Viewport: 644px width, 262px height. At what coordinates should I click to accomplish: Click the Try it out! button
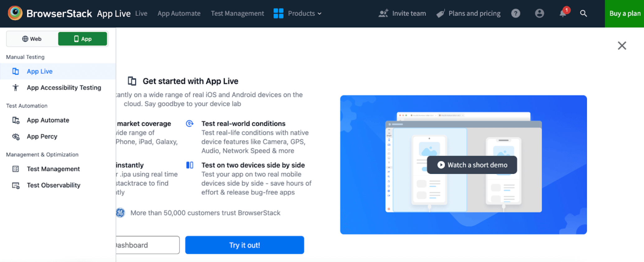click(245, 245)
